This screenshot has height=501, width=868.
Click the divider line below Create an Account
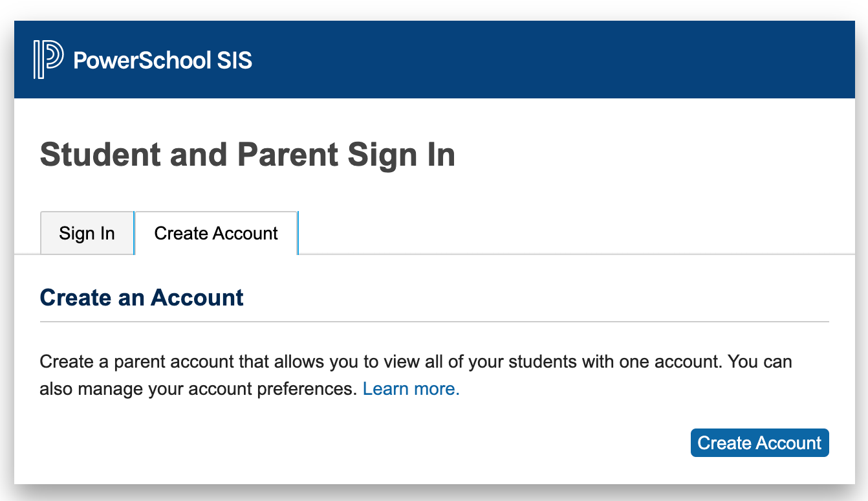(x=433, y=321)
